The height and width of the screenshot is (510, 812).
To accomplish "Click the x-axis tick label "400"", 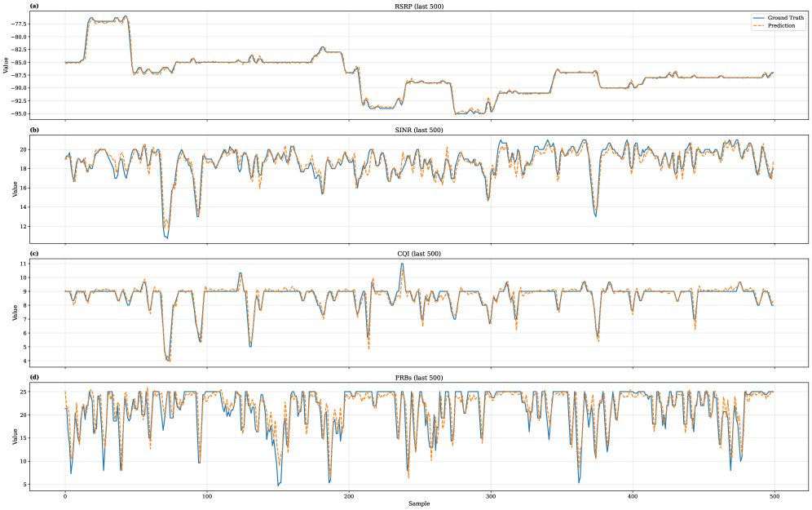I will [x=633, y=496].
